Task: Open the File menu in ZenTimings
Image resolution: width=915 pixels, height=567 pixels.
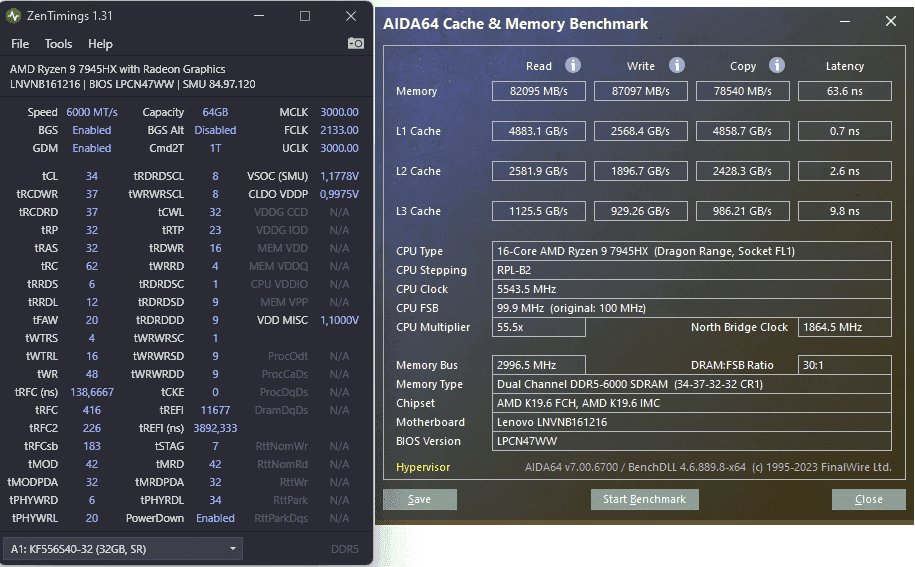Action: (20, 44)
